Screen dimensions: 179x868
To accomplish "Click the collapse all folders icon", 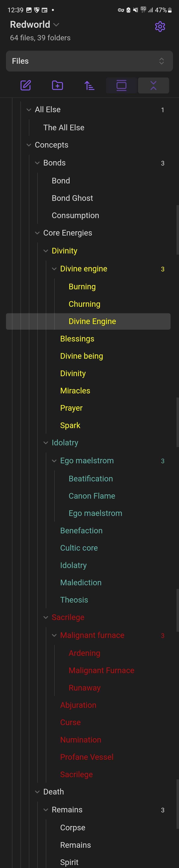I will [x=153, y=86].
